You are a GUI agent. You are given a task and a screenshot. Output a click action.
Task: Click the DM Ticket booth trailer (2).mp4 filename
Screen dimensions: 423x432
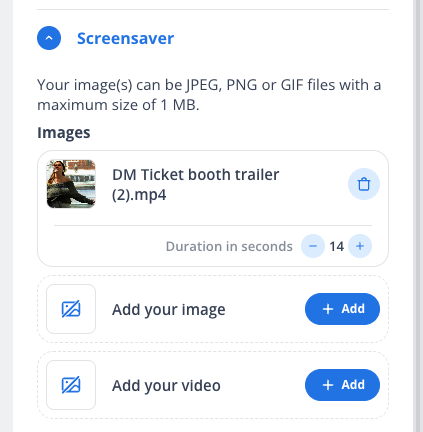click(196, 184)
